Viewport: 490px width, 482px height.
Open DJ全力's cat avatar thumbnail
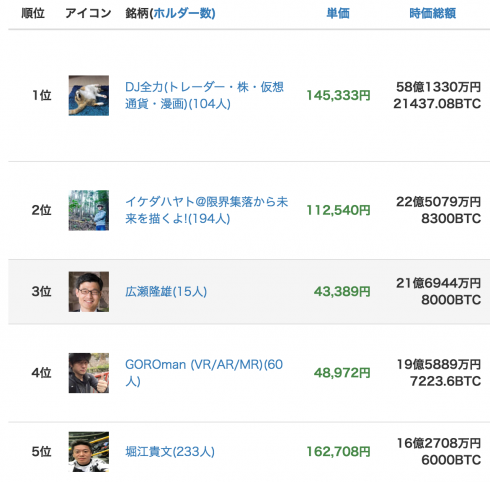pyautogui.click(x=89, y=95)
